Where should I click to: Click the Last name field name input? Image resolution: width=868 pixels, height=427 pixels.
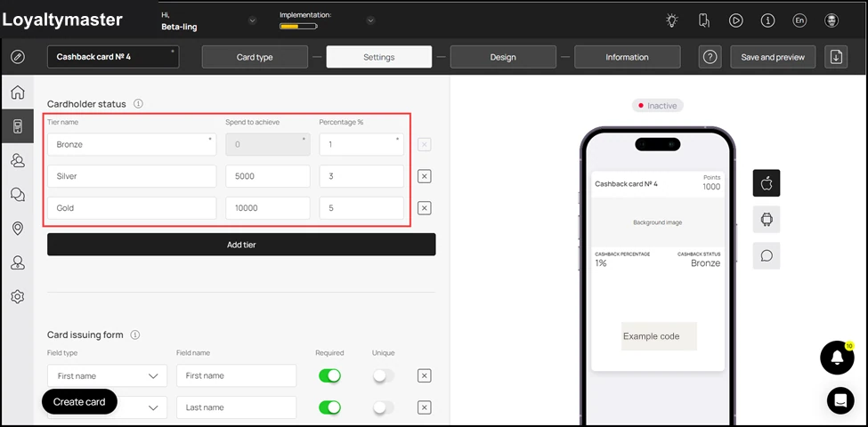(x=237, y=407)
